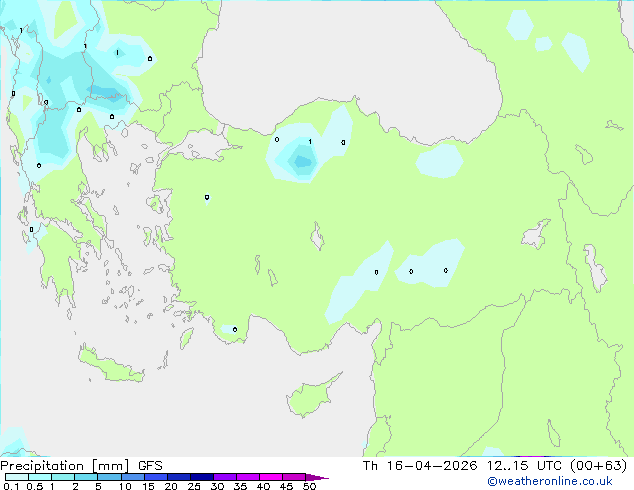Click the "0.5" legend scale label
Image resolution: width=634 pixels, height=490 pixels.
(35, 486)
